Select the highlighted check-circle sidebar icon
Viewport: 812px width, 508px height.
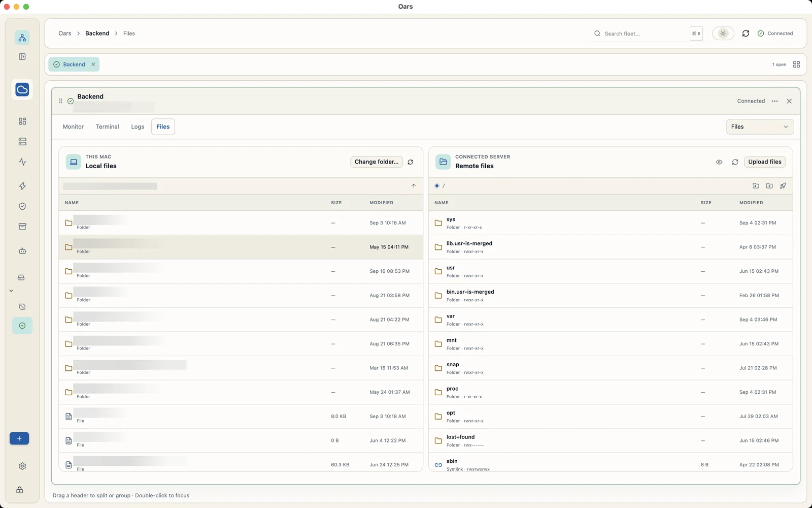(22, 326)
